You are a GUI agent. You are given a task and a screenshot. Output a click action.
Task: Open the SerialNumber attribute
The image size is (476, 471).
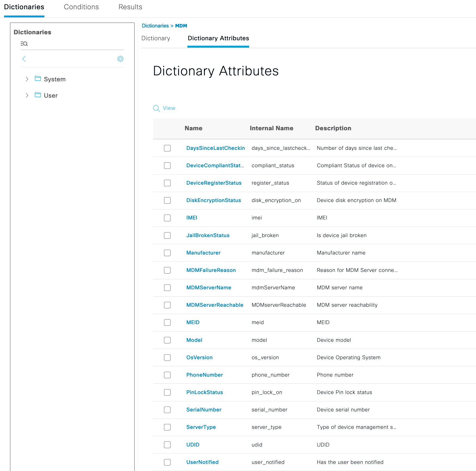[x=203, y=410]
